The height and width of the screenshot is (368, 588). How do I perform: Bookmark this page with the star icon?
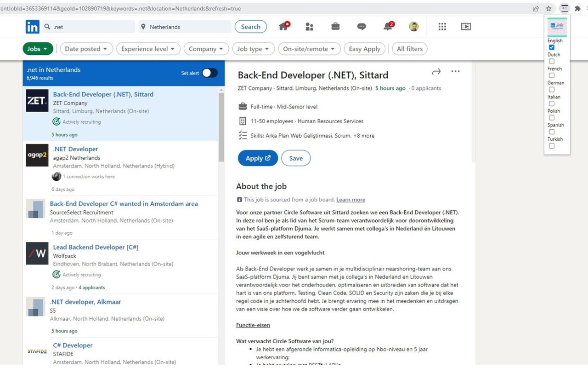(548, 8)
